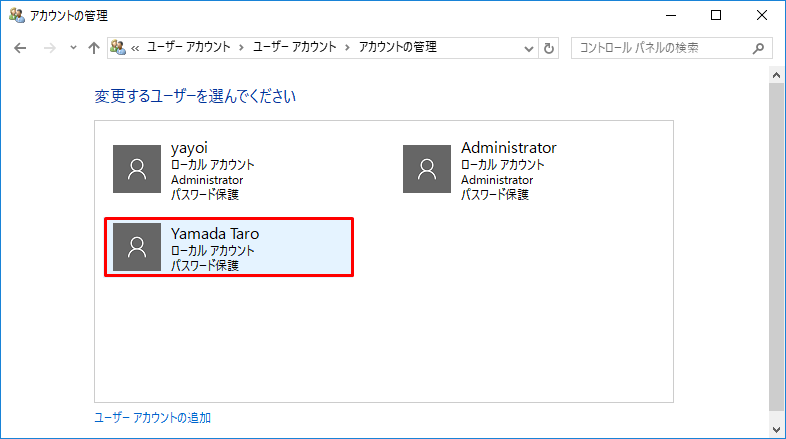Minimize the アカウントの管理 window

671,16
